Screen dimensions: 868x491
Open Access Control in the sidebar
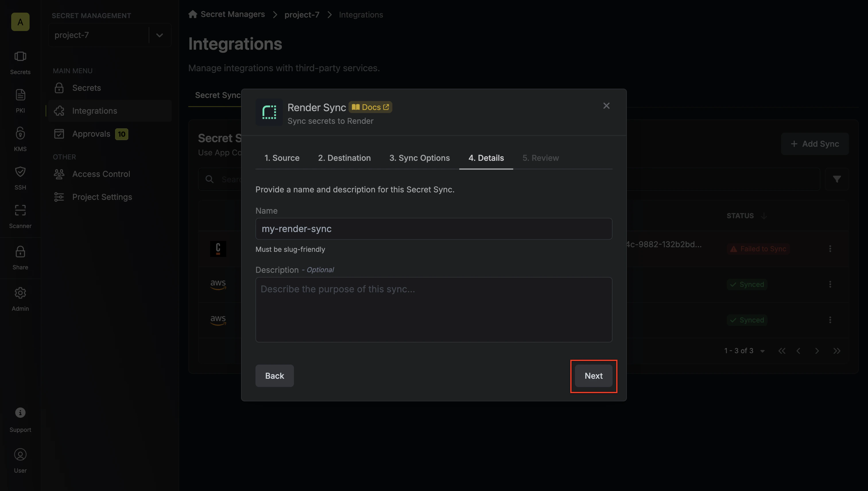click(110, 174)
